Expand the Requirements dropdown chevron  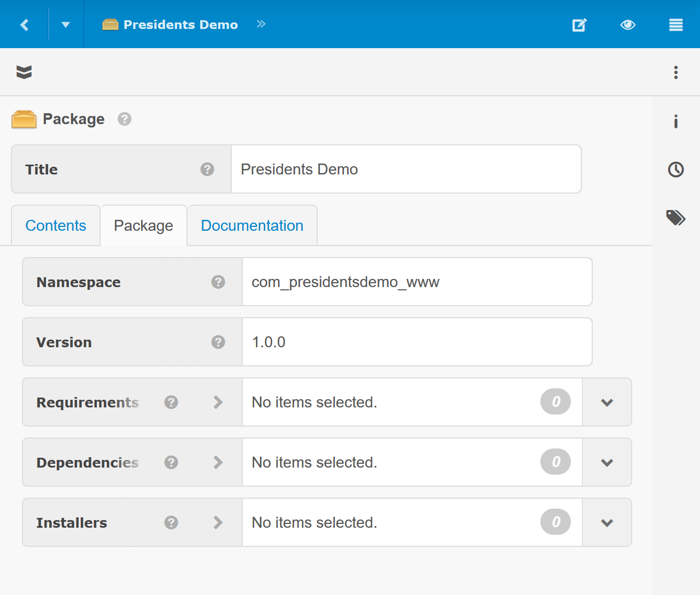click(607, 402)
